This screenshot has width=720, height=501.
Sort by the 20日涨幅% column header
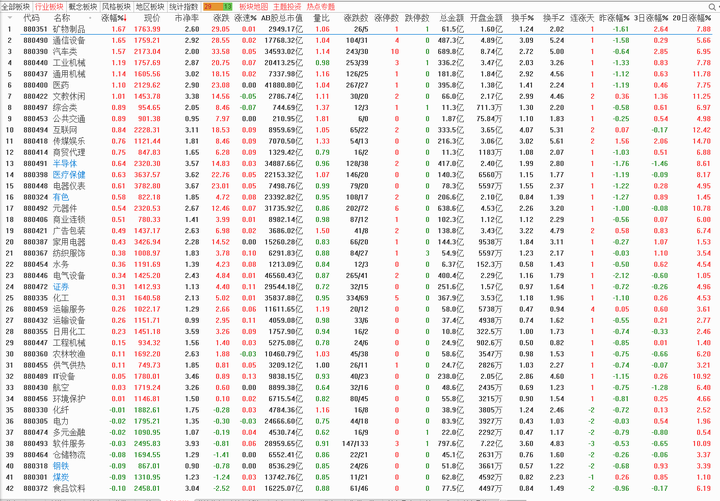[x=693, y=18]
